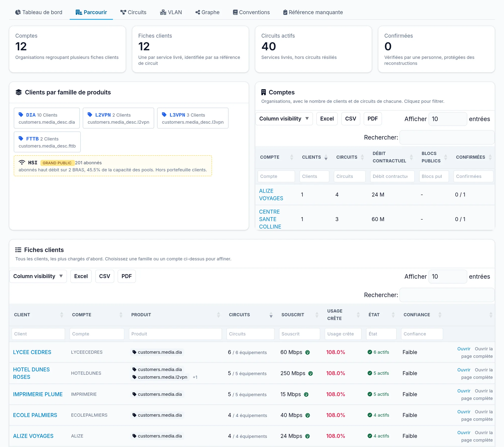This screenshot has height=447, width=504.
Task: Export Comptes table to Excel
Action: coord(327,119)
